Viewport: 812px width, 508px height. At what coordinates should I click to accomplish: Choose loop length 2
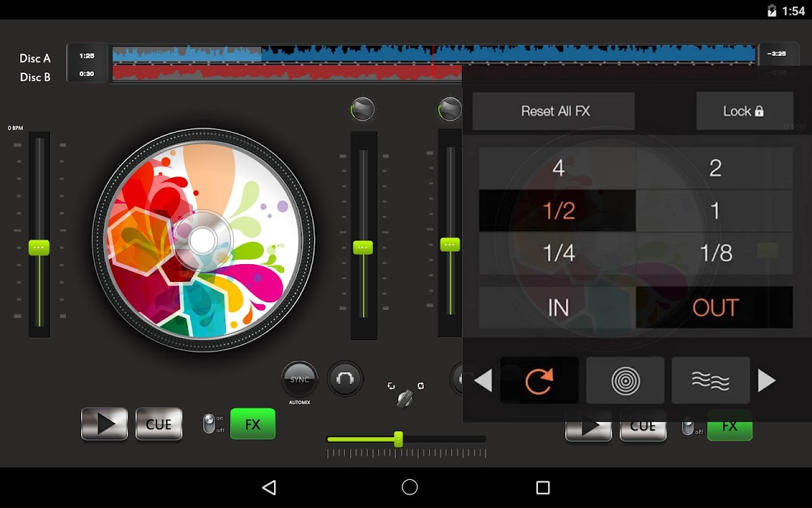point(715,168)
